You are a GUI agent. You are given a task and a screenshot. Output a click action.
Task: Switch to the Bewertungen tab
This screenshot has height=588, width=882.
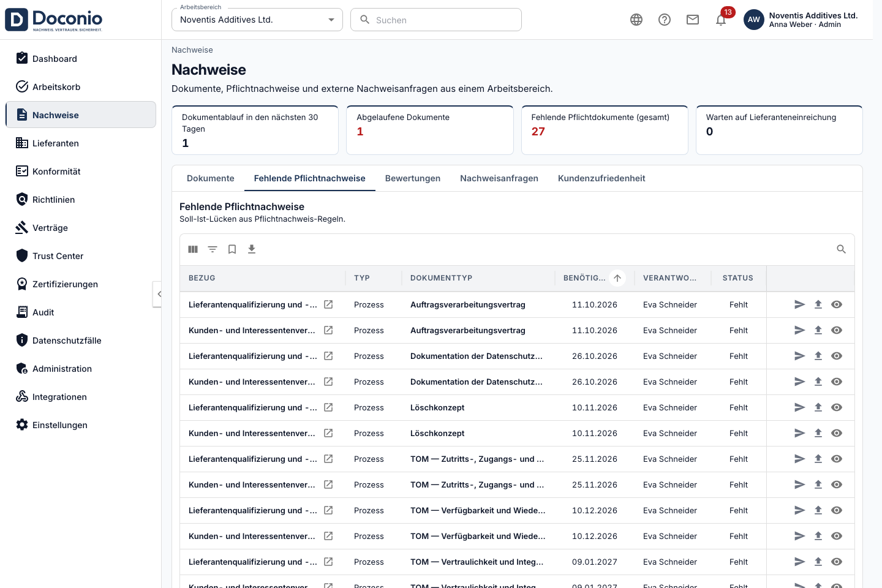413,178
